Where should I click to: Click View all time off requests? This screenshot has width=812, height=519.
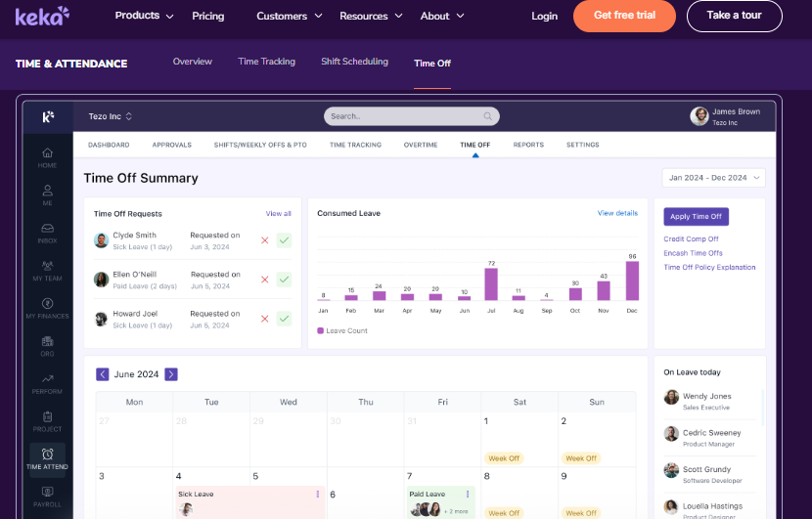click(279, 213)
